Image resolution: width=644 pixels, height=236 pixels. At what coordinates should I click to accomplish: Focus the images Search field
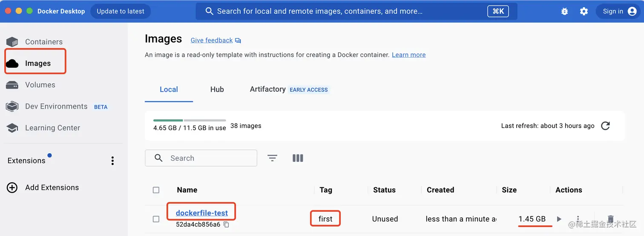(209, 158)
